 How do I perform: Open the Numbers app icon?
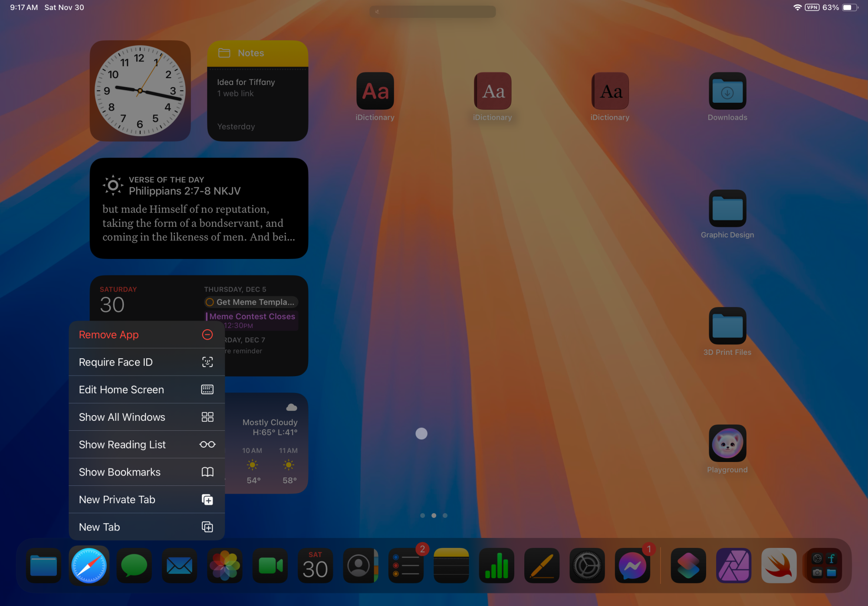pyautogui.click(x=496, y=566)
